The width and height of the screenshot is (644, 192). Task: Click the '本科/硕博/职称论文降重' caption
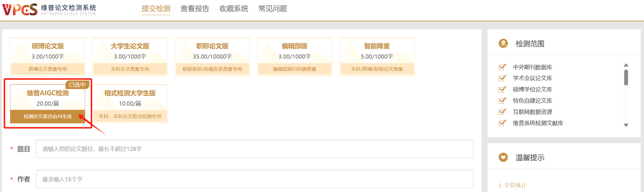coord(377,69)
